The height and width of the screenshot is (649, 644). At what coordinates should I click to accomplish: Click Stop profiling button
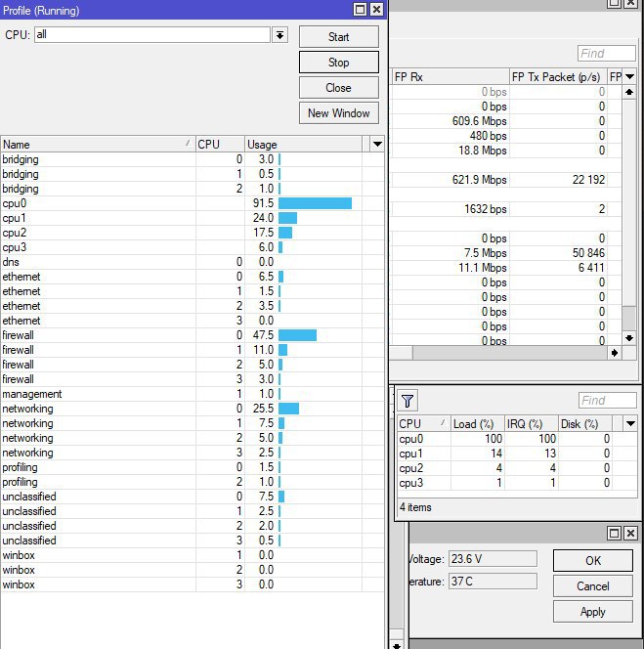[x=338, y=63]
